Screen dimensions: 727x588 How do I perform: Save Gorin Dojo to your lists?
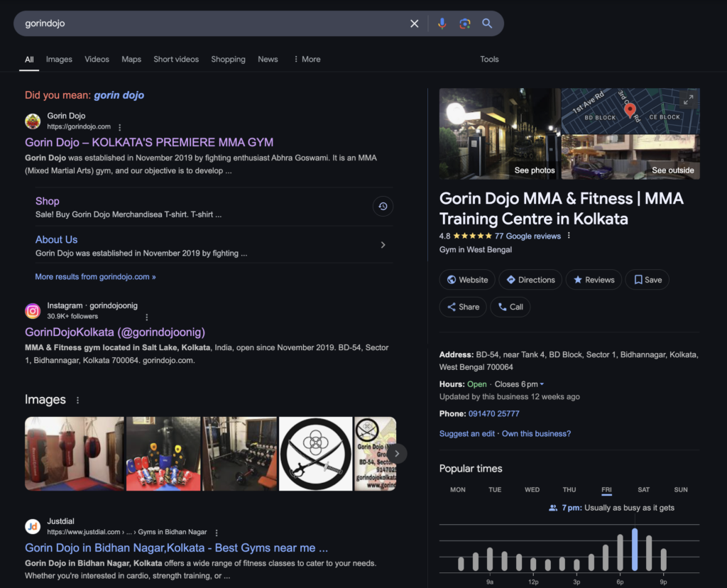647,280
